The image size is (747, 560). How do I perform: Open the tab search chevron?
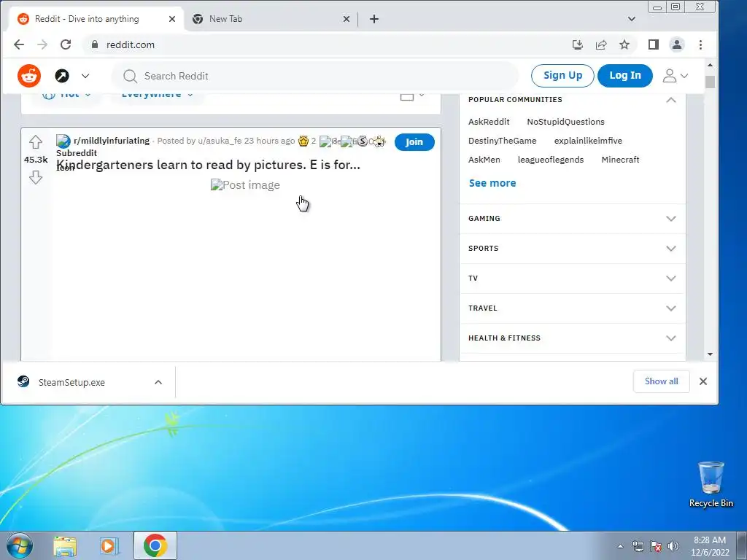click(x=632, y=19)
